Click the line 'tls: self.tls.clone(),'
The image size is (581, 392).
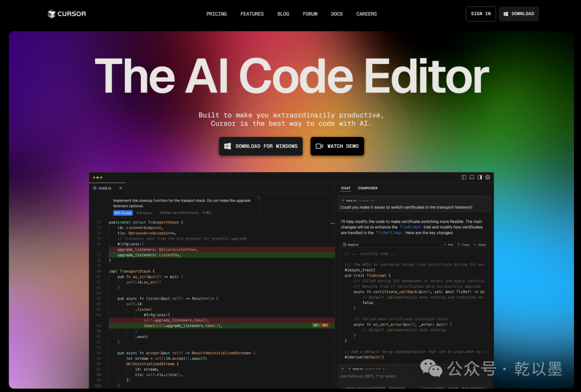tap(159, 375)
